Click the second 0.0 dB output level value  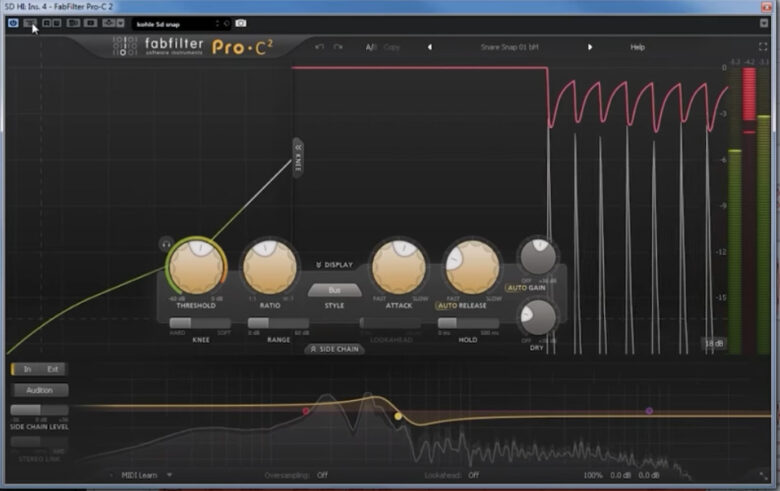[649, 475]
